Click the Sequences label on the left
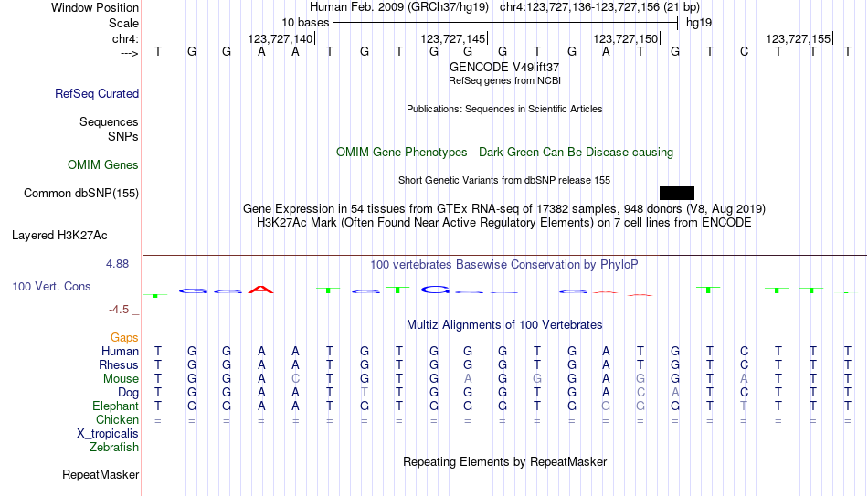The image size is (868, 496). (109, 121)
